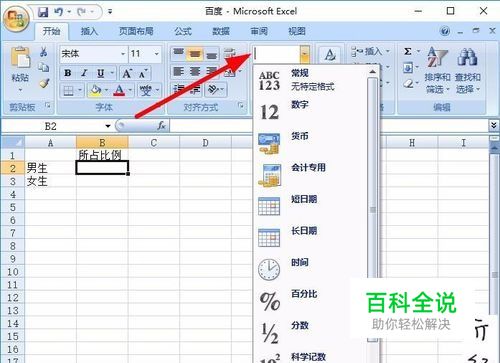Expand the underline style arrow
Screen dimensions: 500x363
(x=112, y=73)
